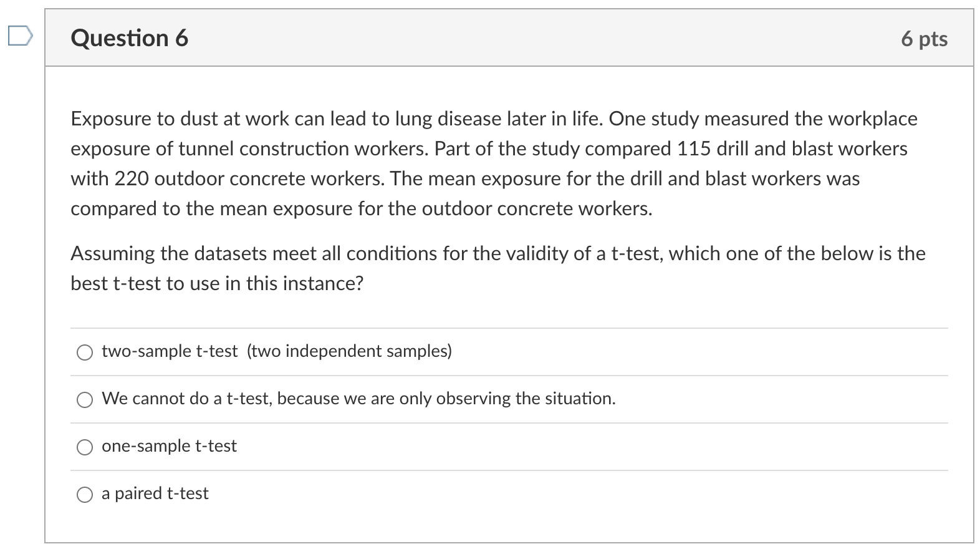This screenshot has width=980, height=559.
Task: Click the unselected one-sample t-test radio button
Action: tap(85, 447)
